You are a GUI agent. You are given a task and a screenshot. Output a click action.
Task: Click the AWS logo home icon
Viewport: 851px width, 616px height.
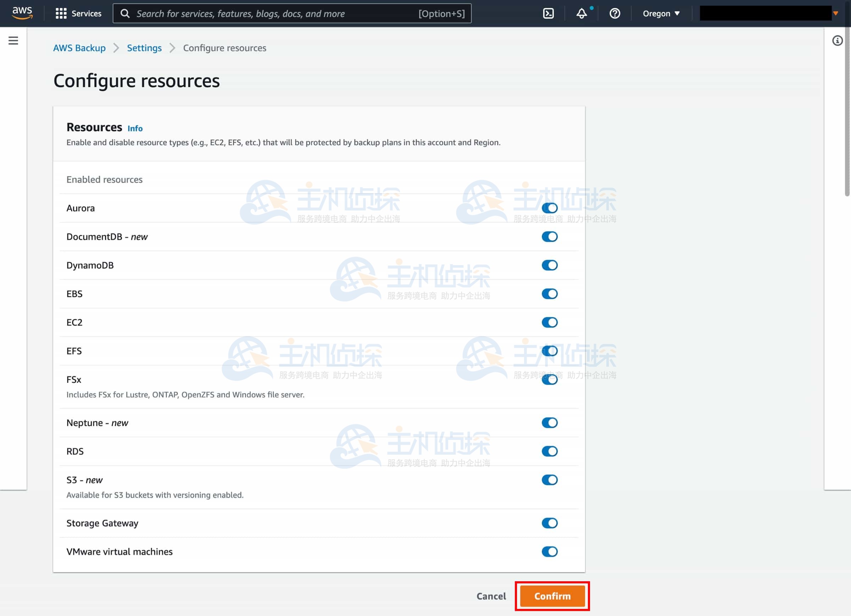[22, 13]
